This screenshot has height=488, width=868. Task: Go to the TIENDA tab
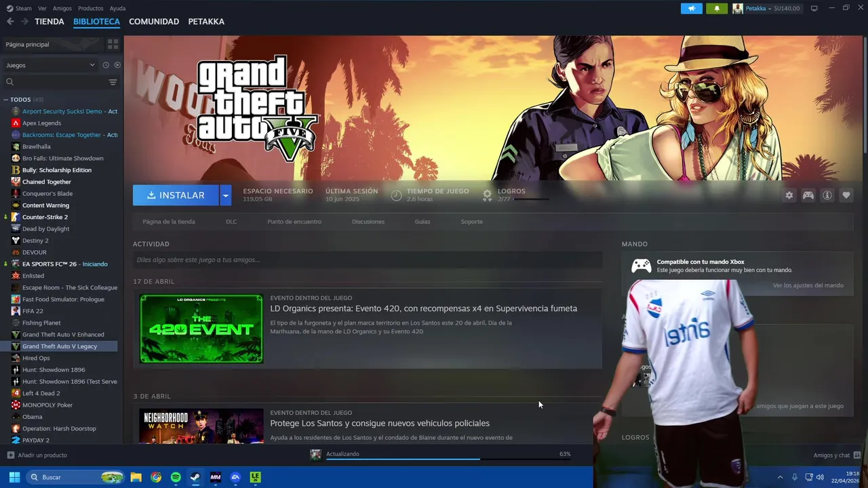(50, 22)
